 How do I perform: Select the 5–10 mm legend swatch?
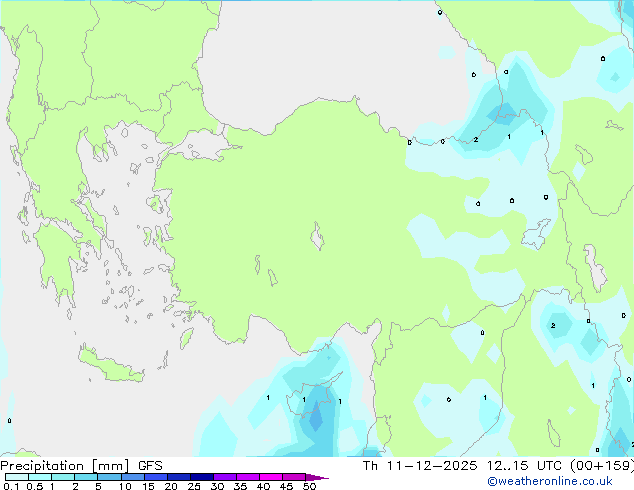tap(109, 477)
